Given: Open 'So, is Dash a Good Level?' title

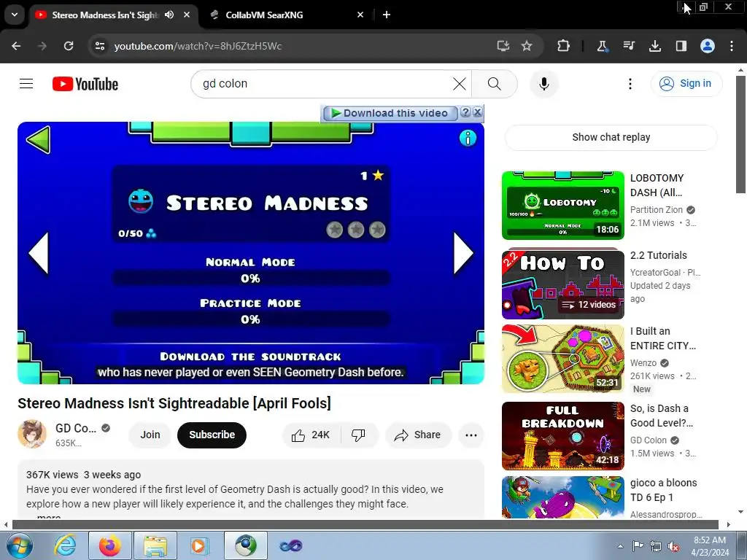Looking at the screenshot, I should [x=662, y=416].
